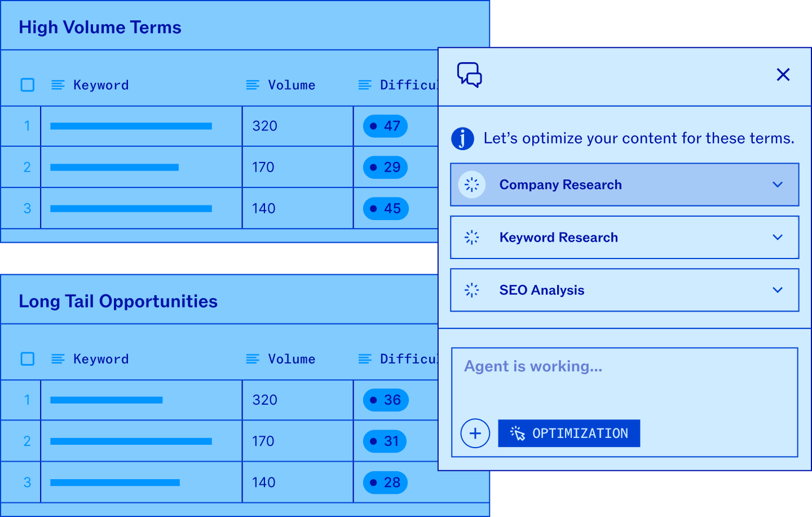
Task: Select row 2 keyword bar in Long Tail Opportunities
Action: click(131, 441)
